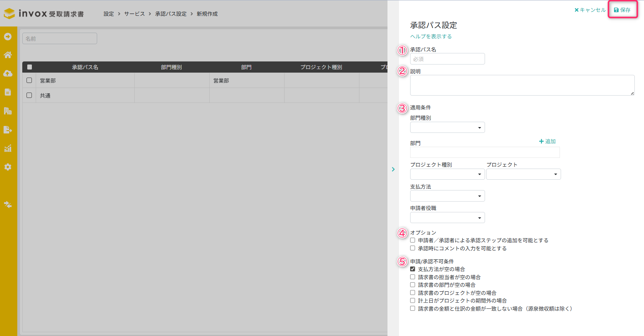Open the building icon in the sidebar

tap(8, 111)
